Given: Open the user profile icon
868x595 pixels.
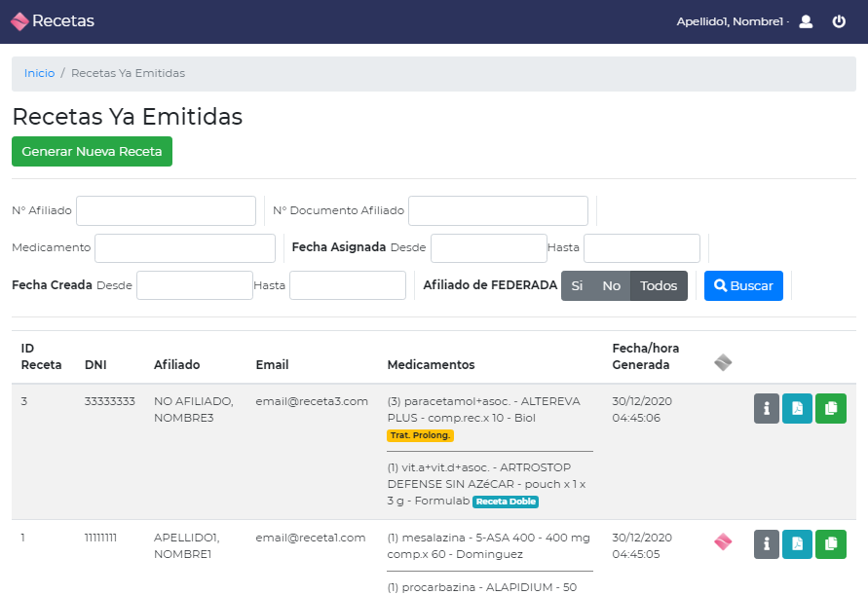Looking at the screenshot, I should tap(806, 21).
